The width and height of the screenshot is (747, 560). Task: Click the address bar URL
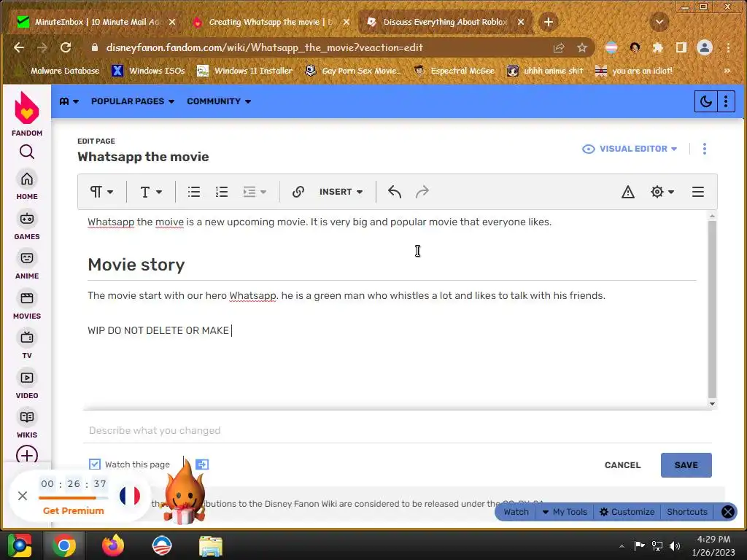264,47
